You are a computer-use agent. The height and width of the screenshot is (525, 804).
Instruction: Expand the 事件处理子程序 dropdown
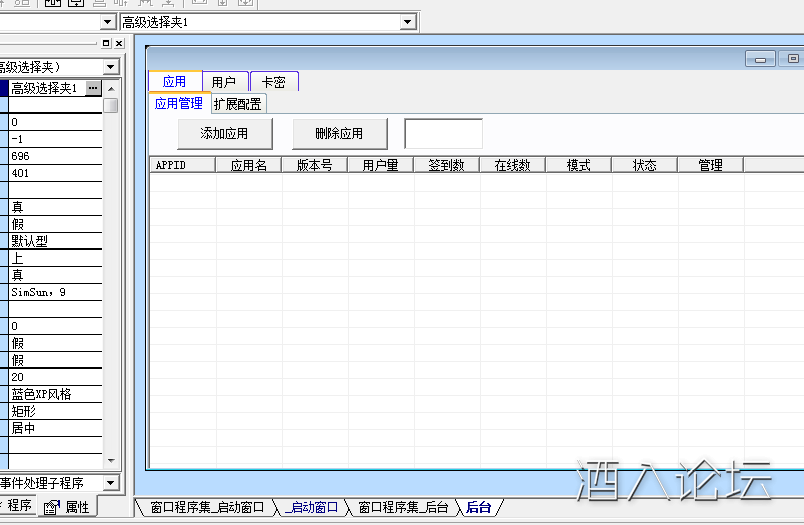(x=110, y=483)
